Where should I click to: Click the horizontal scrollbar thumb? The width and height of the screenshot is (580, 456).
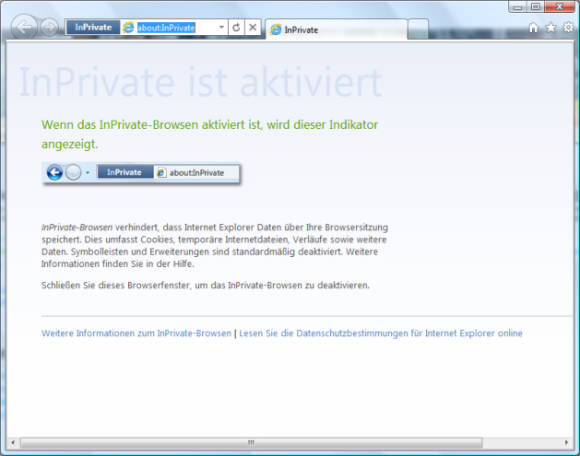point(251,443)
